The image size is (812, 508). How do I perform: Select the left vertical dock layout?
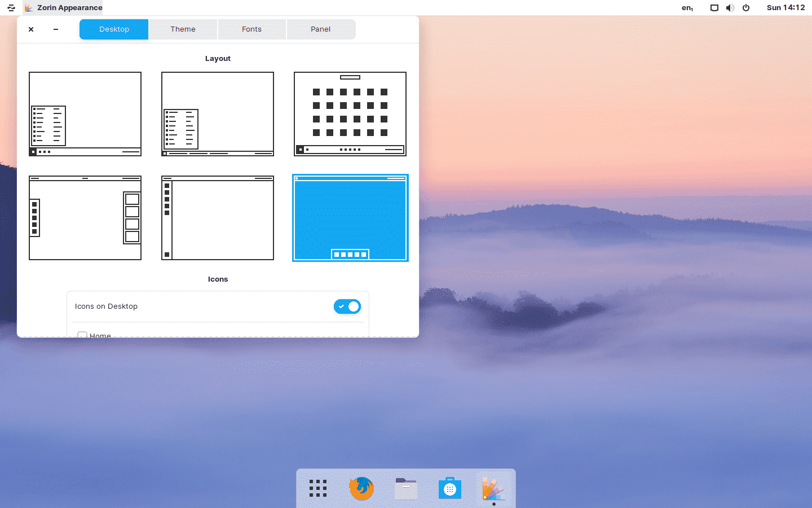[x=217, y=218]
